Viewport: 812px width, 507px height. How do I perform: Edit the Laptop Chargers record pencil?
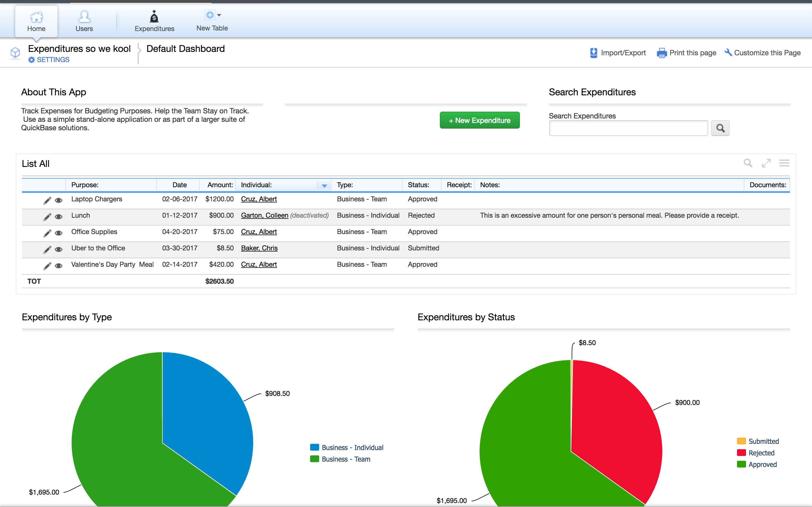coord(47,200)
